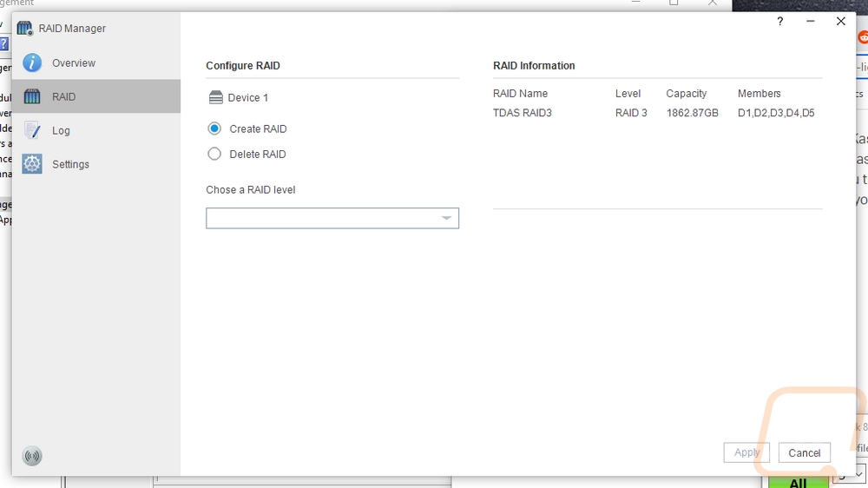Click the broadcast signal icon at sidebar bottom

[32, 456]
